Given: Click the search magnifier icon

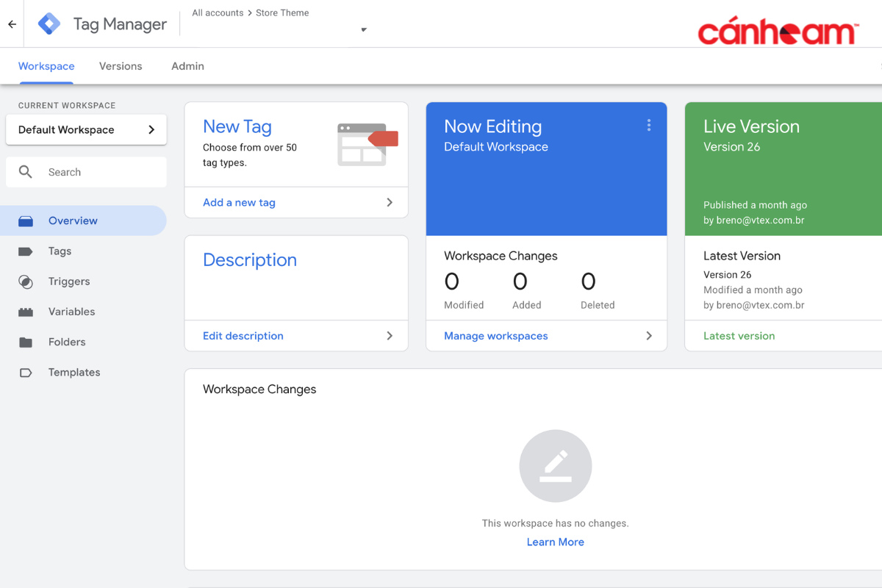Looking at the screenshot, I should tap(26, 172).
